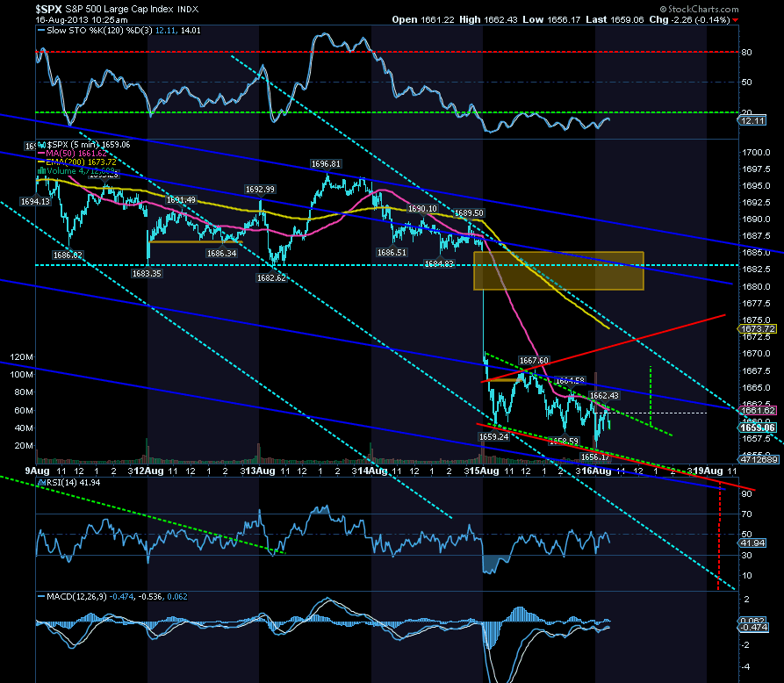Click the 1690.10 price label
This screenshot has height=683, width=784.
point(422,209)
